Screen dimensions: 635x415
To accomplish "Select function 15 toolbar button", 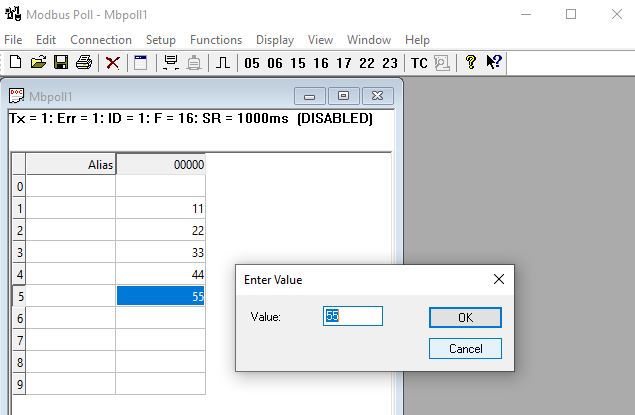I will (x=298, y=63).
